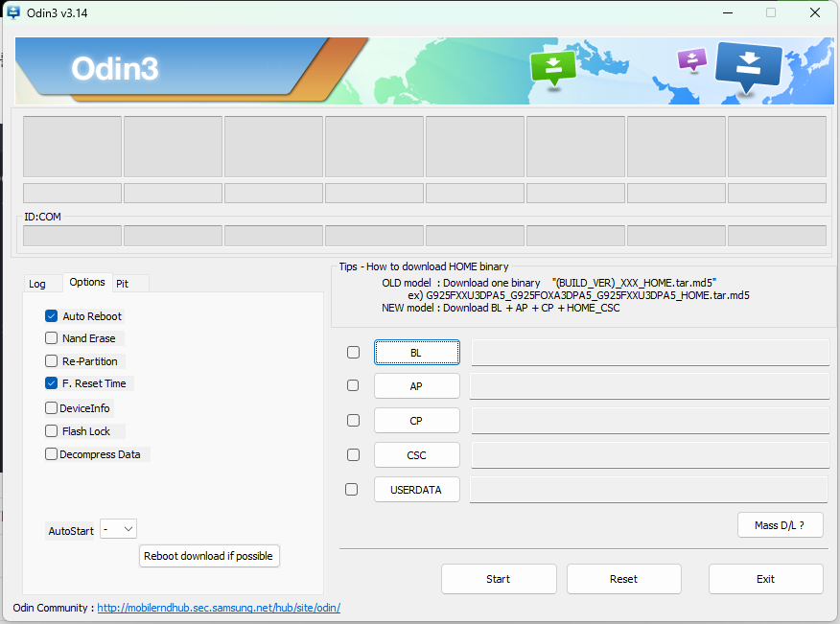Image resolution: width=840 pixels, height=624 pixels.
Task: Tick the checkbox beside USERDATA button
Action: click(352, 490)
